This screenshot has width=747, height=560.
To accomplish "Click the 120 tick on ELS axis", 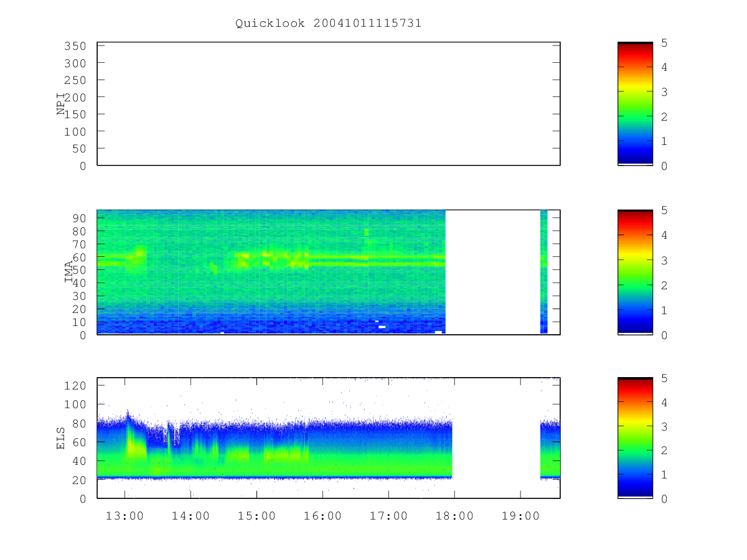I will tap(75, 385).
